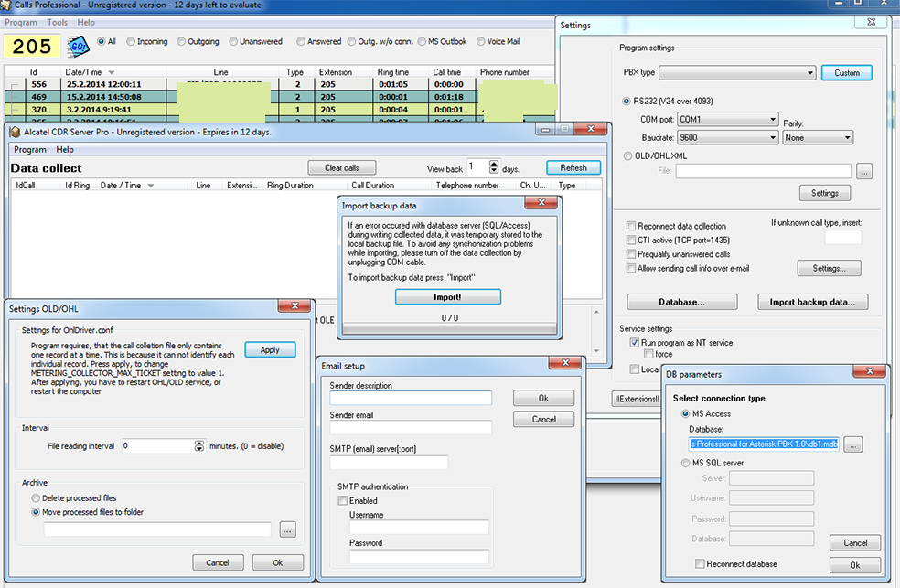Enable Prequalify unanswered calls
This screenshot has width=900, height=588.
[x=631, y=254]
